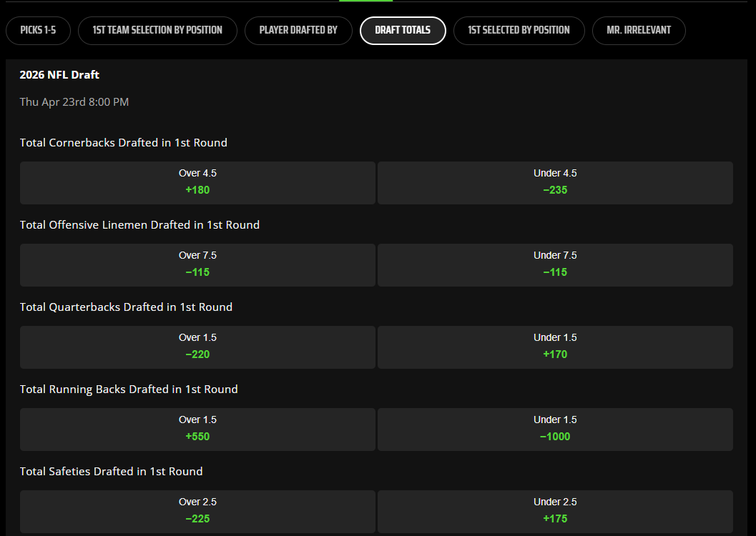Select Under 1.5 quarterbacks at +170
Image resolution: width=756 pixels, height=536 pixels.
[x=555, y=347]
